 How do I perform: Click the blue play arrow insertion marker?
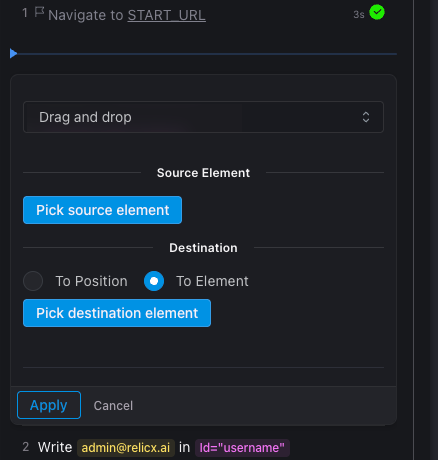click(x=13, y=53)
